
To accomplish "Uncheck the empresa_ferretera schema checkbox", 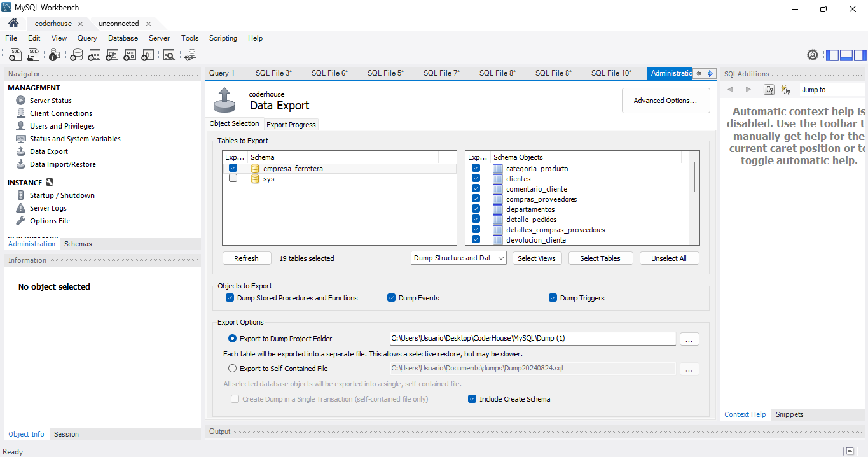I will (x=233, y=168).
